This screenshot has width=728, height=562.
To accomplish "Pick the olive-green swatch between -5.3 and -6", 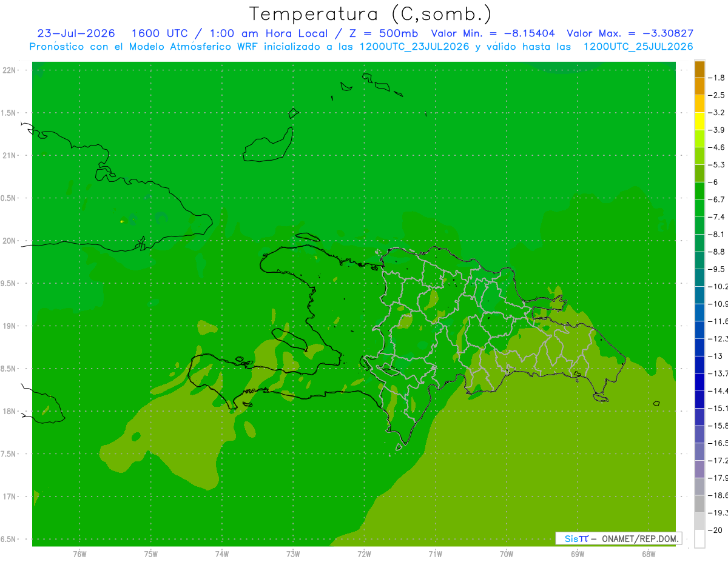I will pos(699,173).
